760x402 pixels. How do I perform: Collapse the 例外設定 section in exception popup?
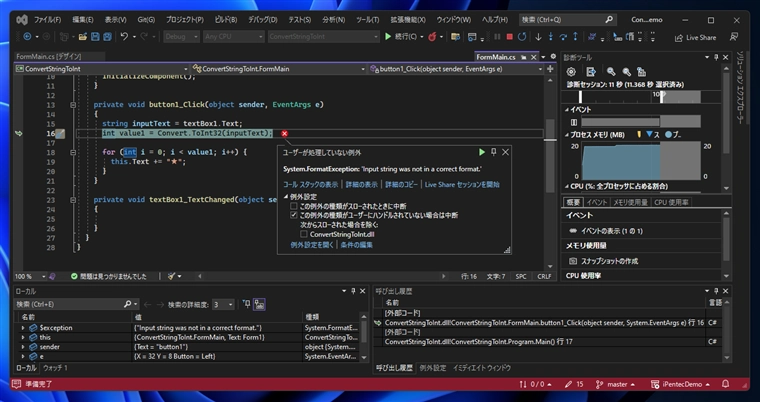click(x=286, y=197)
